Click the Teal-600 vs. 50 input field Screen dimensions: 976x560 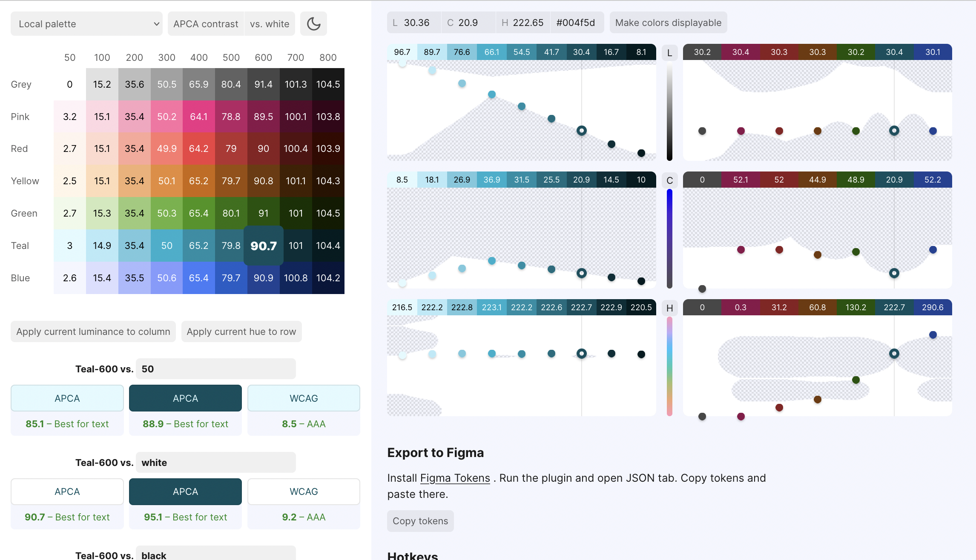[x=215, y=369]
